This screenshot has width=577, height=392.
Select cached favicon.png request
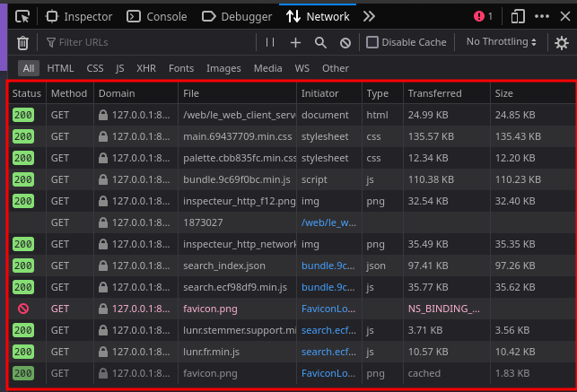coord(293,373)
